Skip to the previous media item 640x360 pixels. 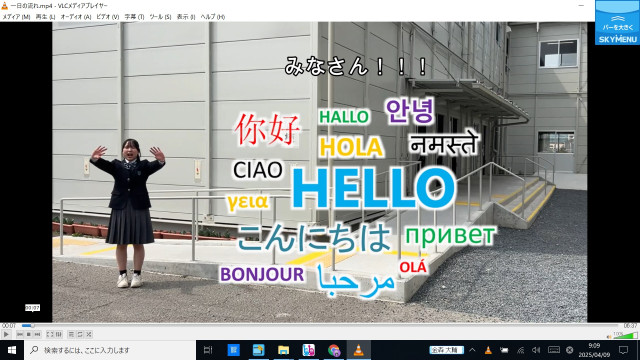(20, 334)
